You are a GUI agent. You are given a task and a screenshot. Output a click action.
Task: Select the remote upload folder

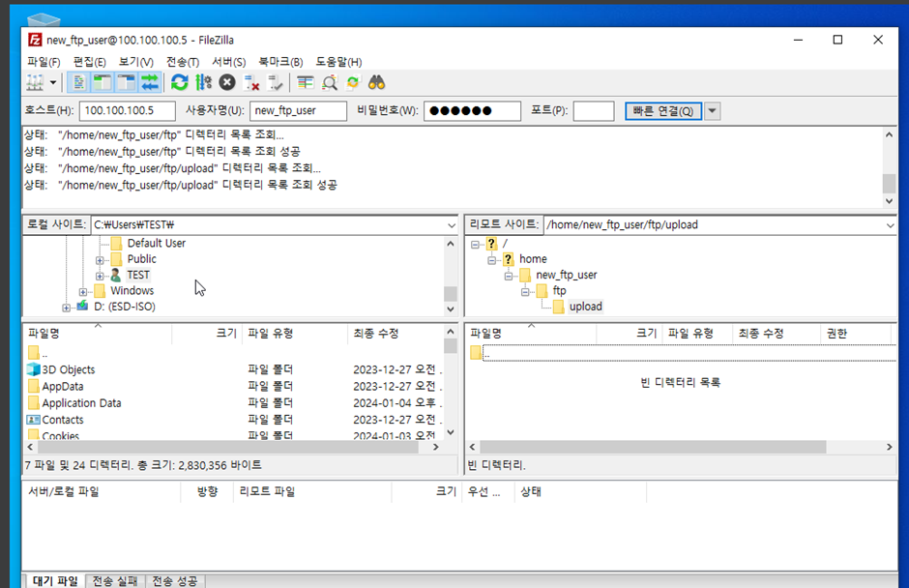(585, 307)
